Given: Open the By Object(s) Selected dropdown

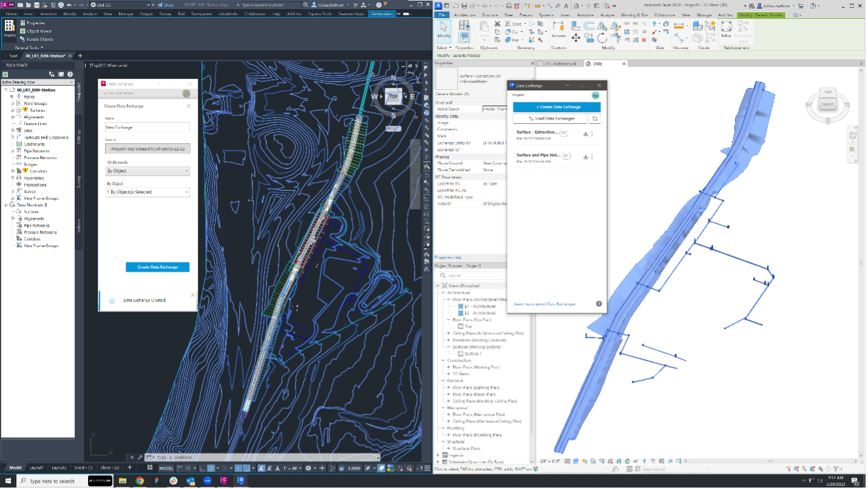Looking at the screenshot, I should (147, 192).
